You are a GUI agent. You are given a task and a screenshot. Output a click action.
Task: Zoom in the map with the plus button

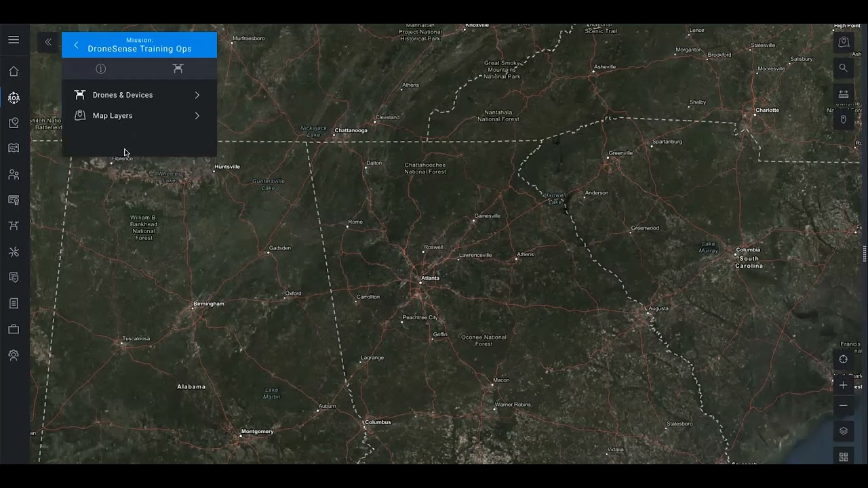pyautogui.click(x=844, y=386)
